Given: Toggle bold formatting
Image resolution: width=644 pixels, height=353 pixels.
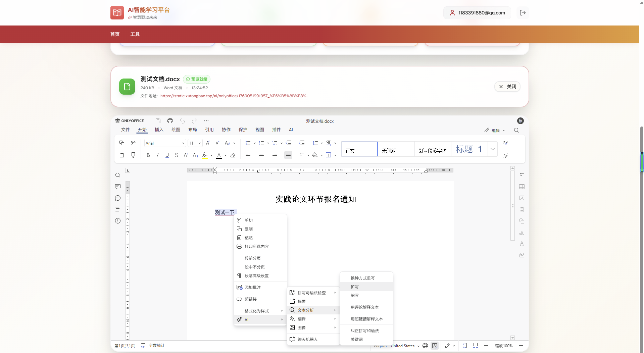Looking at the screenshot, I should [x=148, y=155].
